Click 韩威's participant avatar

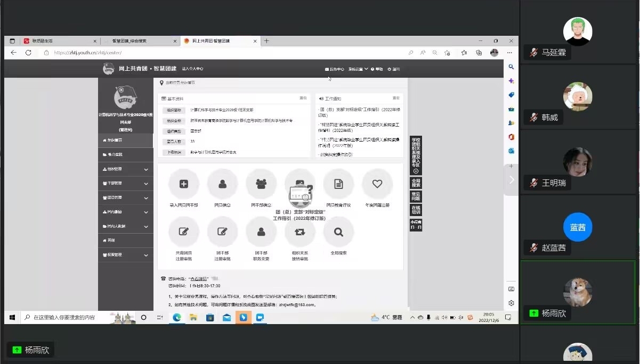pos(578,96)
